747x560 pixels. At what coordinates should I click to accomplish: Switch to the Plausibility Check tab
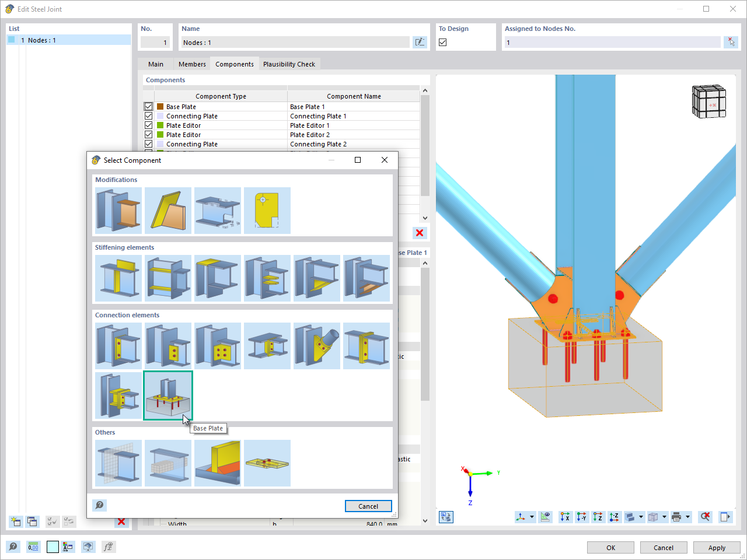click(x=289, y=64)
